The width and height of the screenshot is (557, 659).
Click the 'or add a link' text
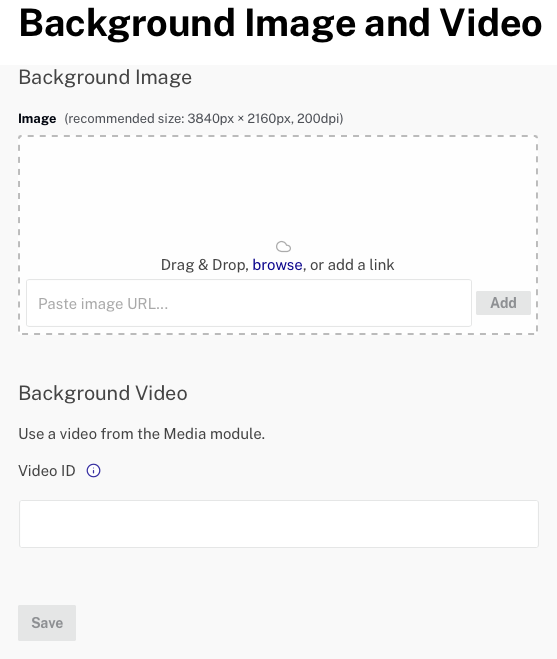(x=352, y=265)
